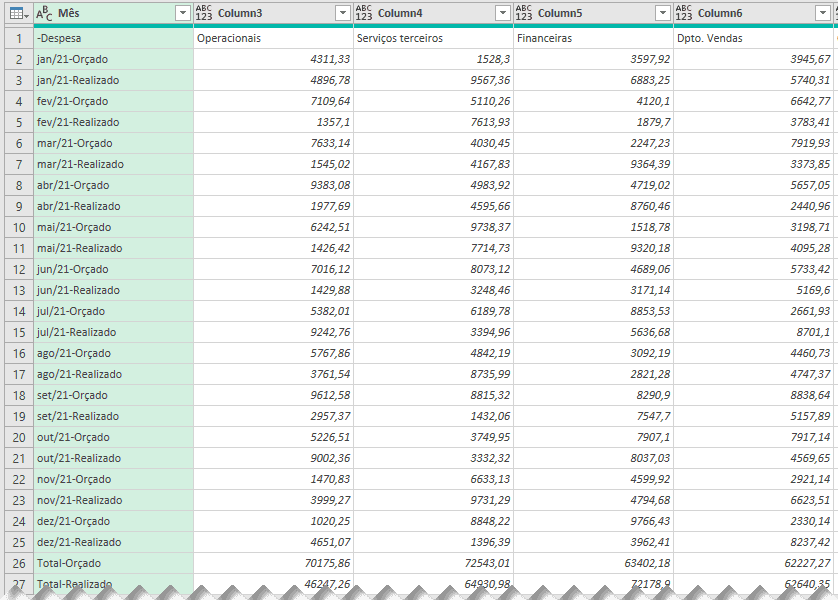Open Column3's filter dropdown arrow
This screenshot has width=838, height=600.
[x=344, y=14]
